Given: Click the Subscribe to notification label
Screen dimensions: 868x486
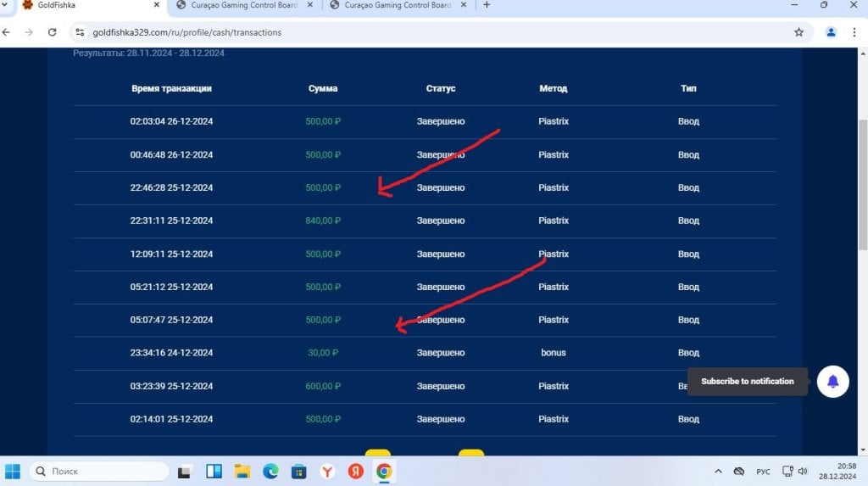Looking at the screenshot, I should pyautogui.click(x=748, y=382).
